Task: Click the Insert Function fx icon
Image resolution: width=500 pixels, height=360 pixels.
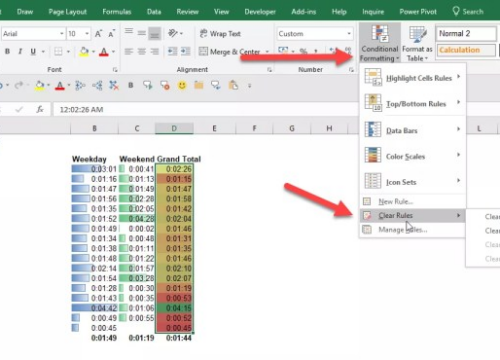Action: coord(40,109)
